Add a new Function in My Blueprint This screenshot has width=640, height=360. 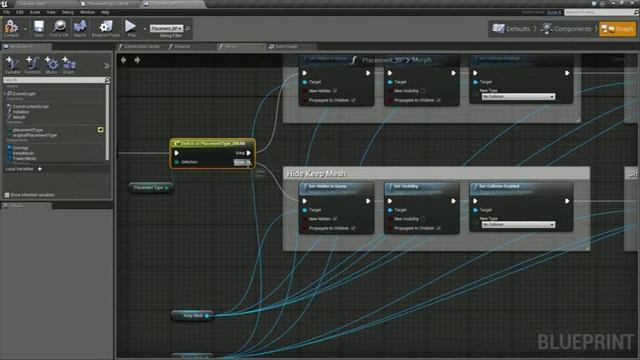32,64
